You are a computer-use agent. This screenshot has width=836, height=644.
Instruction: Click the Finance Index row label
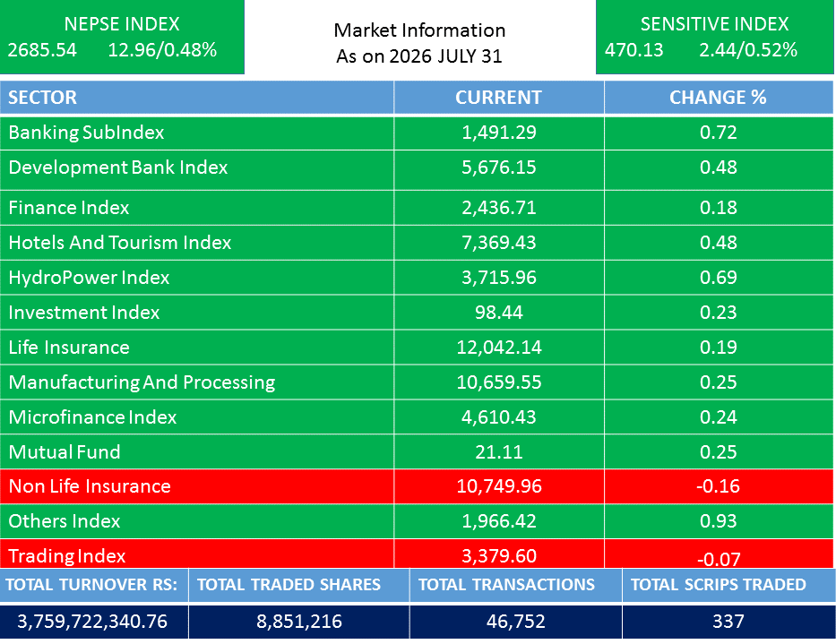click(x=69, y=208)
